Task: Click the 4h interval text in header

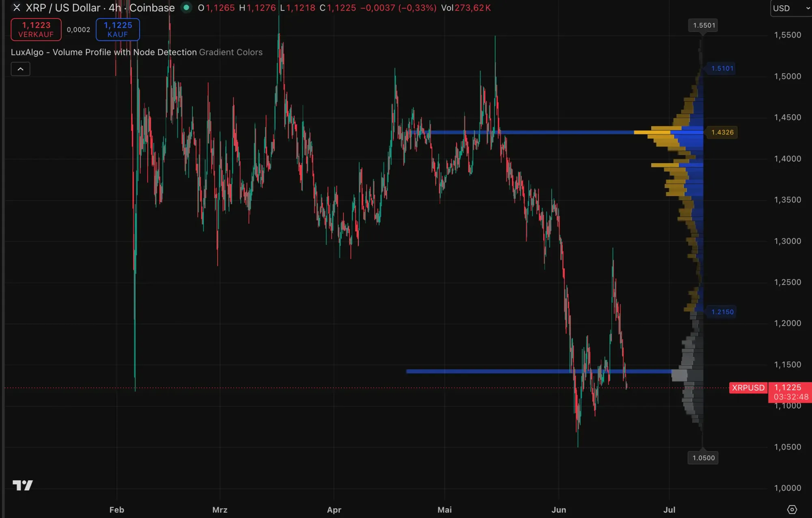Action: tap(115, 8)
